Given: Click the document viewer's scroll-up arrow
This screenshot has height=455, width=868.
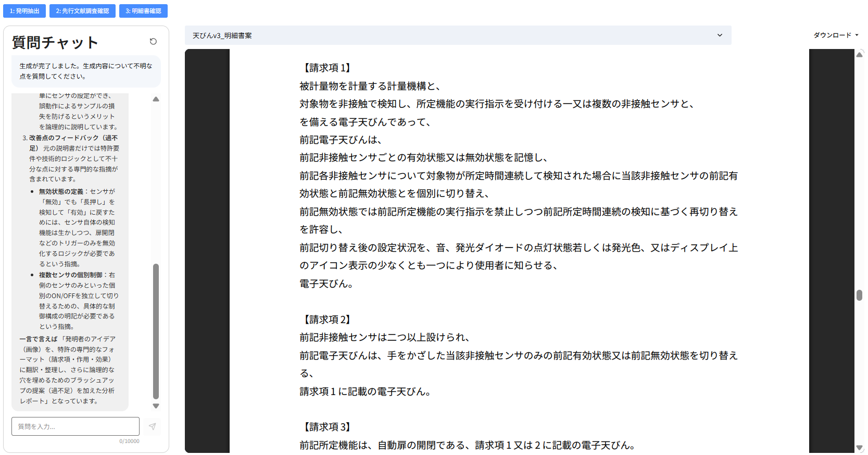Looking at the screenshot, I should (x=859, y=54).
